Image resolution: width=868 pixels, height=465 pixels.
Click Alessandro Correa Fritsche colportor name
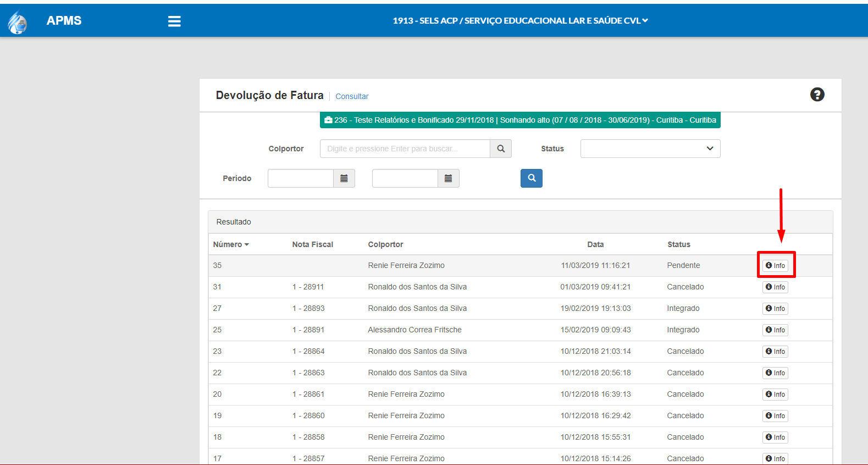pos(414,330)
